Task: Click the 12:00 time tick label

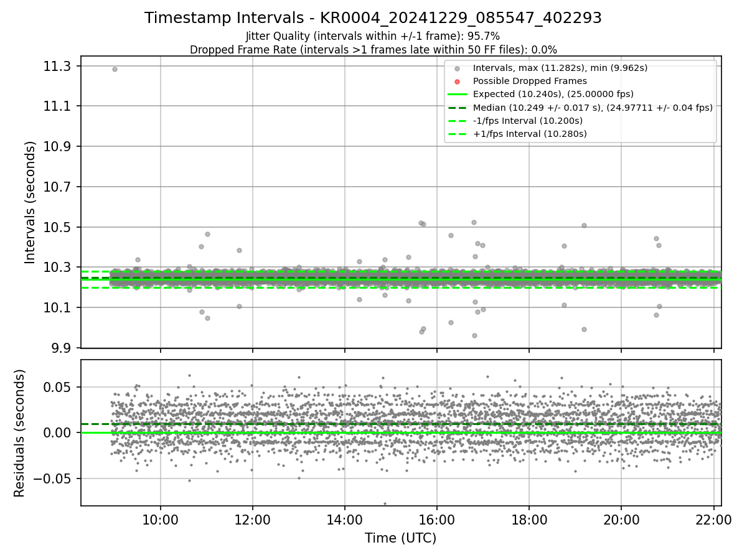Action: 253,518
